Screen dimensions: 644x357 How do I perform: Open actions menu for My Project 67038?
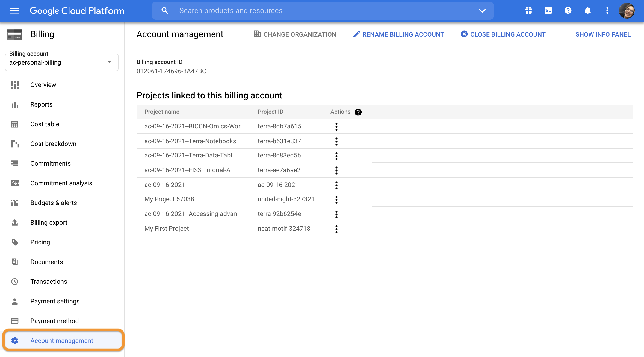[x=336, y=200]
